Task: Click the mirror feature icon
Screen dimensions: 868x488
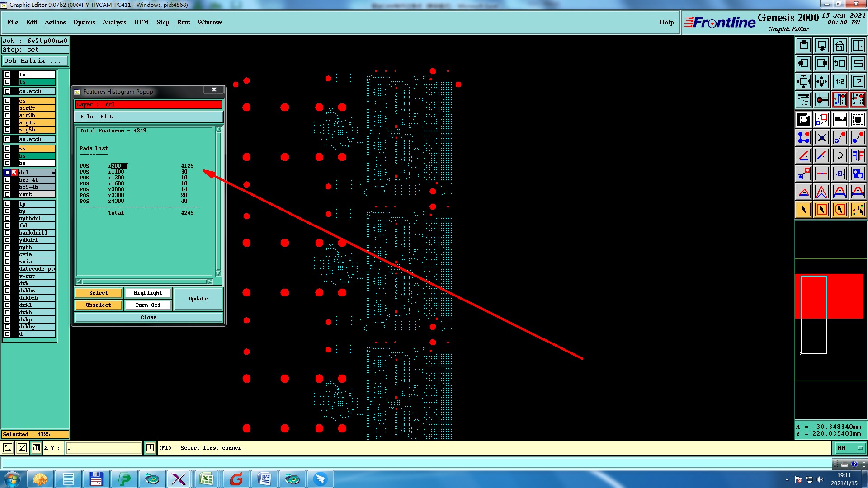Action: tap(858, 155)
